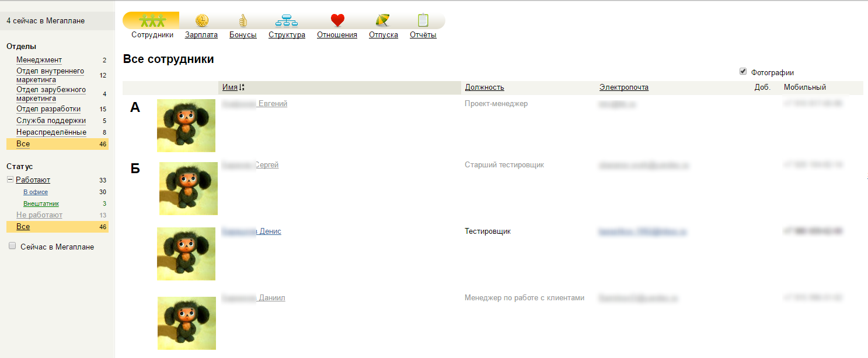Click the sort arrow icon next to Имя

(242, 87)
